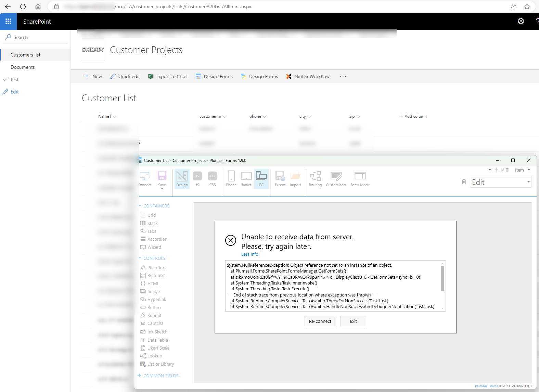Screen dimensions: 539x392
Task: Click the SharePoint app launcher waffle
Action: coord(8,22)
